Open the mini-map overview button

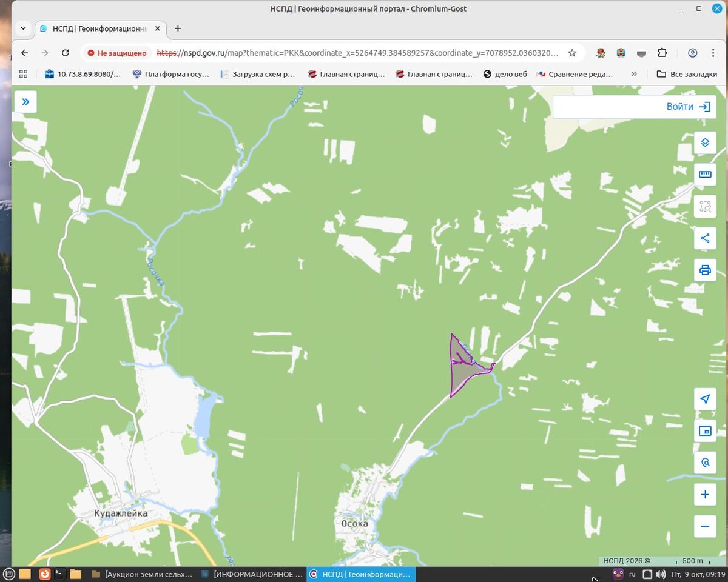(x=705, y=431)
